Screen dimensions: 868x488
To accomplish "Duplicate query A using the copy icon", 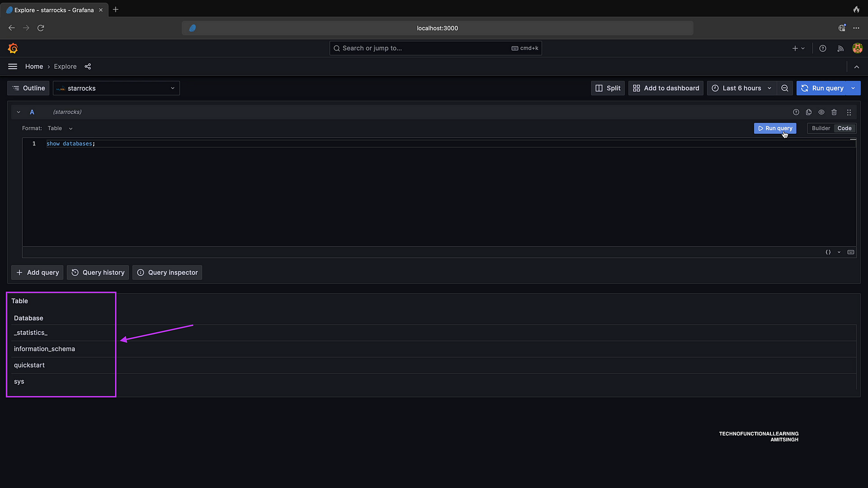I will click(809, 112).
